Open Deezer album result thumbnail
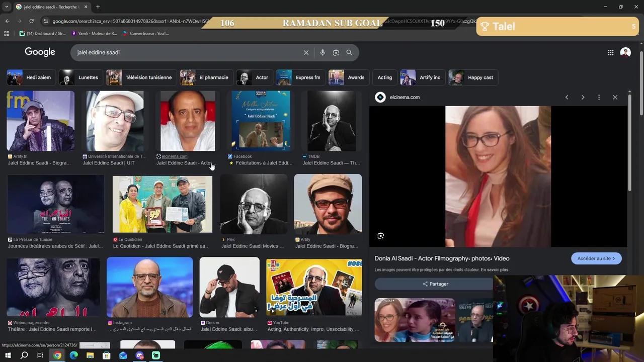The image size is (644, 362). point(229,287)
